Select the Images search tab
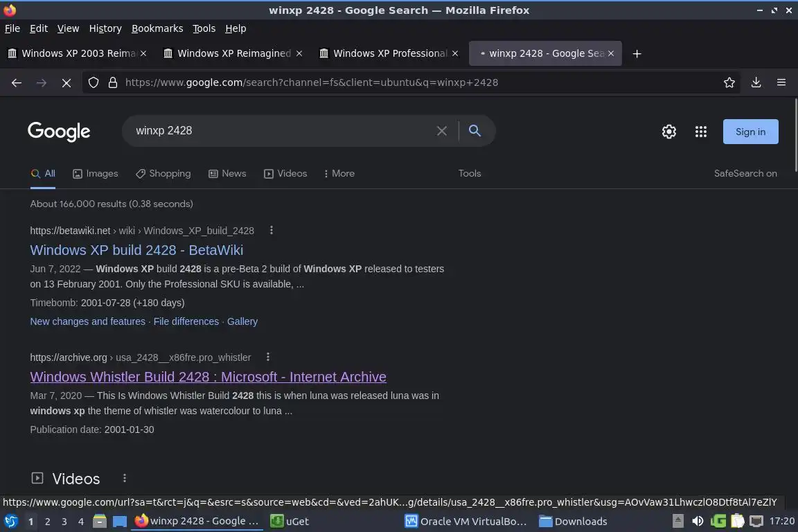This screenshot has width=798, height=532. click(x=95, y=174)
